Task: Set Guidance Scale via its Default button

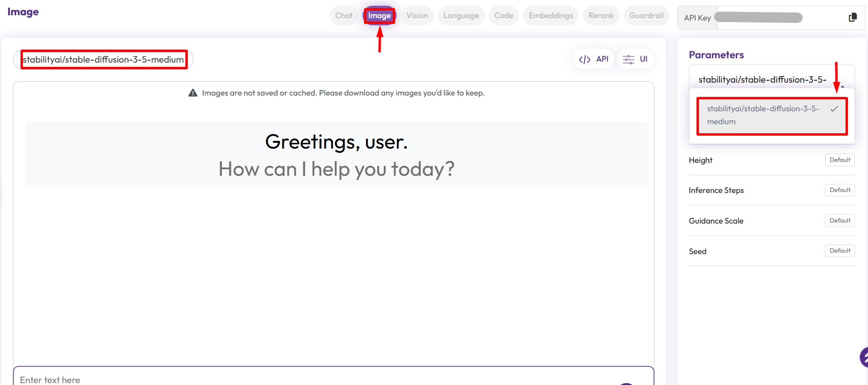Action: pos(839,221)
